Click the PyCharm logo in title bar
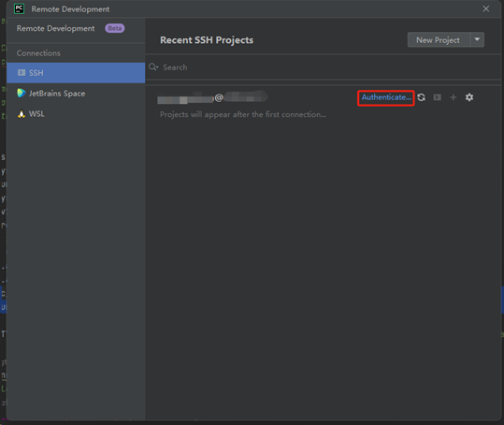Image resolution: width=504 pixels, height=425 pixels. [x=20, y=8]
